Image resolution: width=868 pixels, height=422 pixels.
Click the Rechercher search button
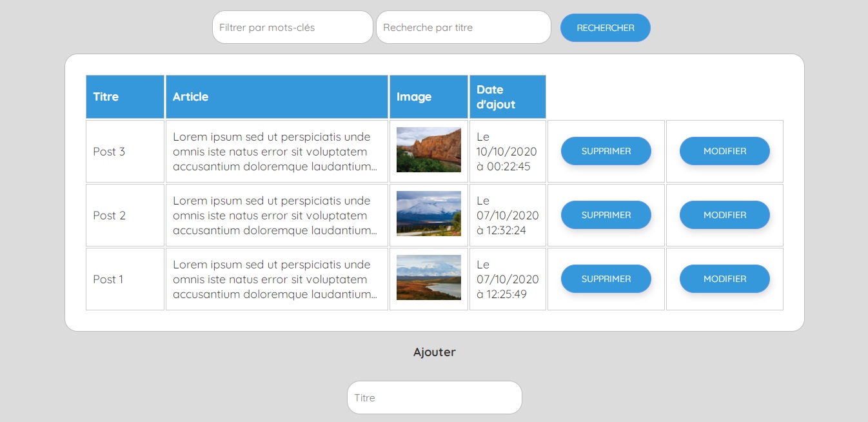605,28
